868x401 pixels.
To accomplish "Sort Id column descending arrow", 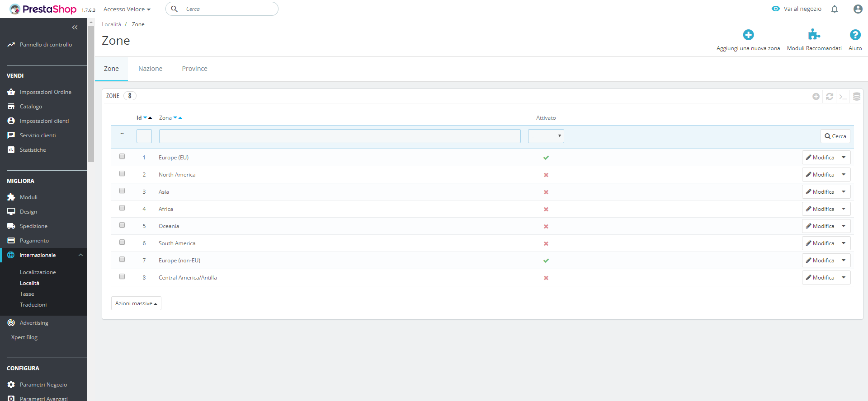I will [145, 118].
